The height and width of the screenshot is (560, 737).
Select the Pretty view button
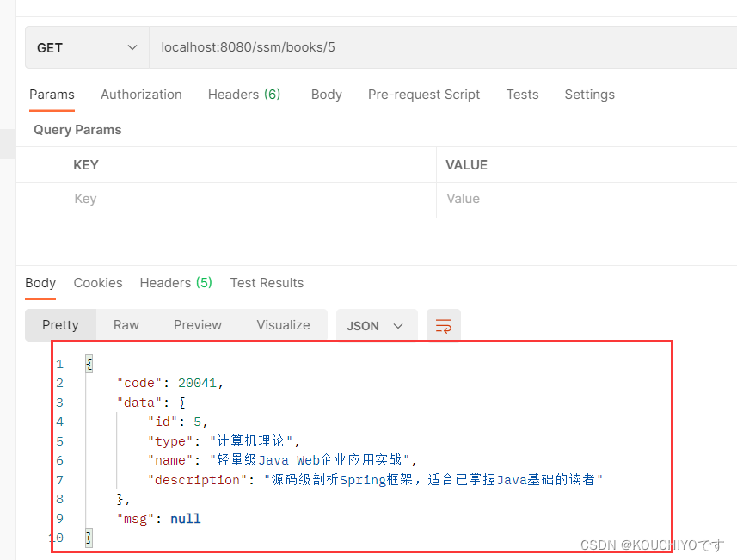pyautogui.click(x=61, y=325)
